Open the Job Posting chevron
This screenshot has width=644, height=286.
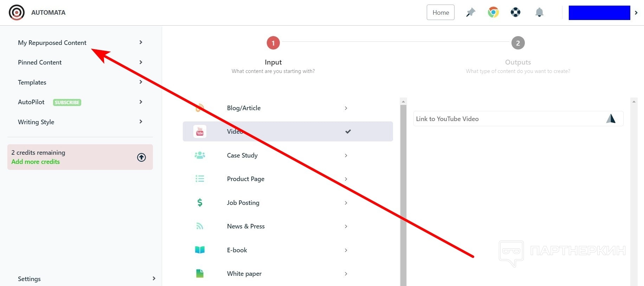click(x=346, y=203)
